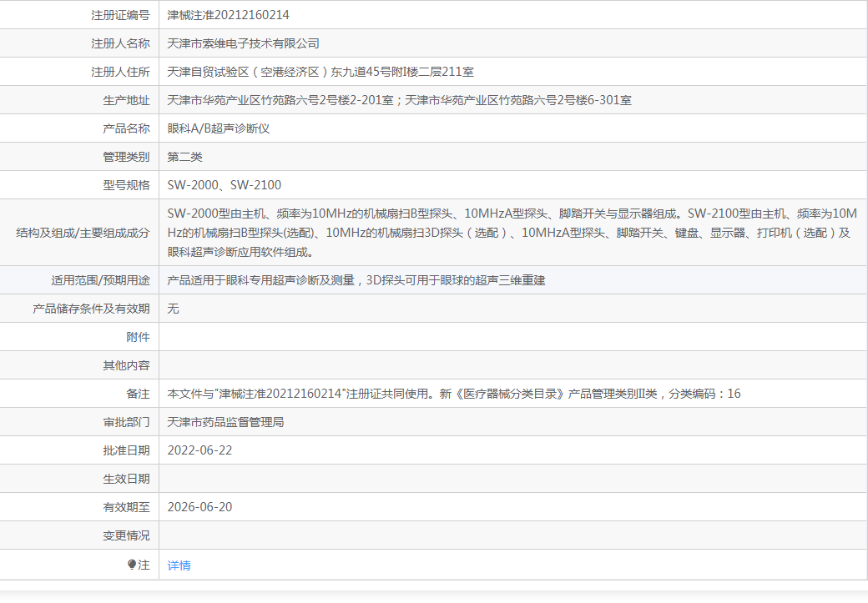Click the 其他内容 label
Viewport: 868px width, 603px height.
point(126,365)
